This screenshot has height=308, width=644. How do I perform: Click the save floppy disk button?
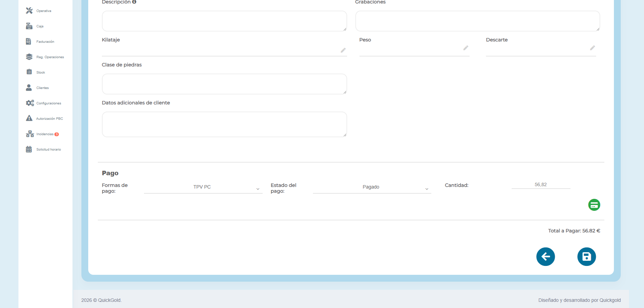[x=587, y=257]
